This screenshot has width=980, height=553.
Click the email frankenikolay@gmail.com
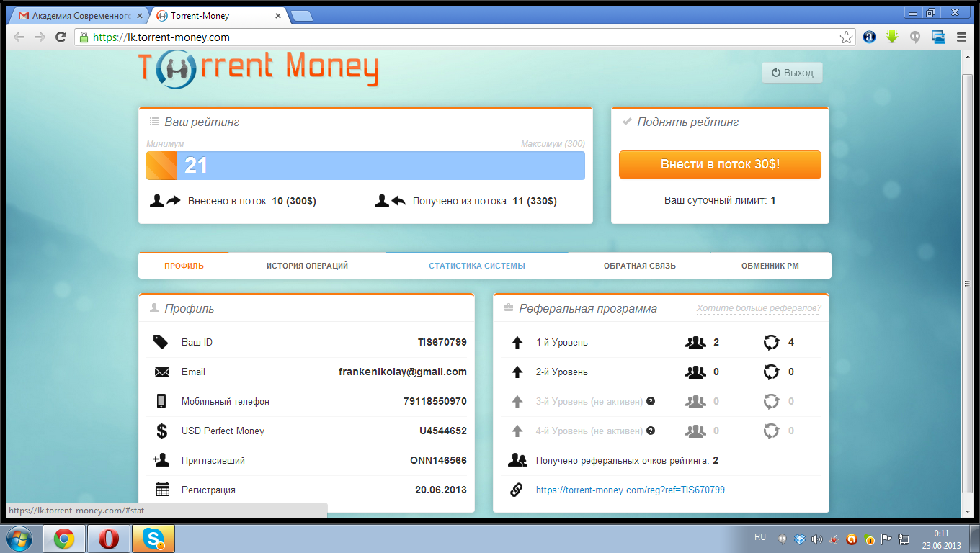[x=403, y=372]
